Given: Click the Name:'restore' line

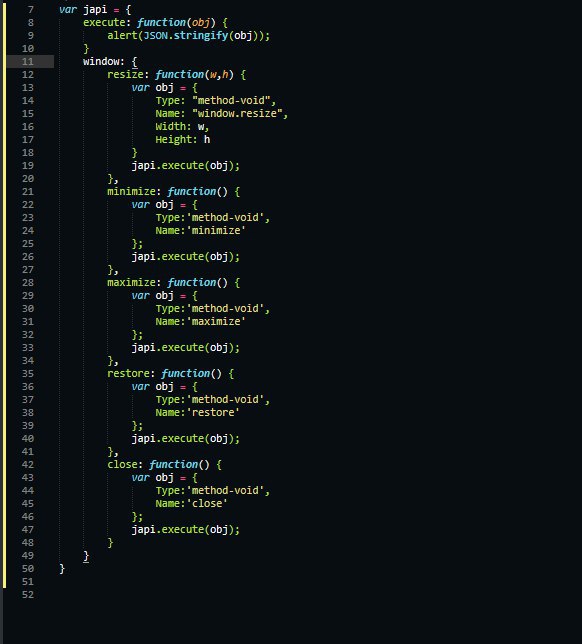Looking at the screenshot, I should point(198,413).
